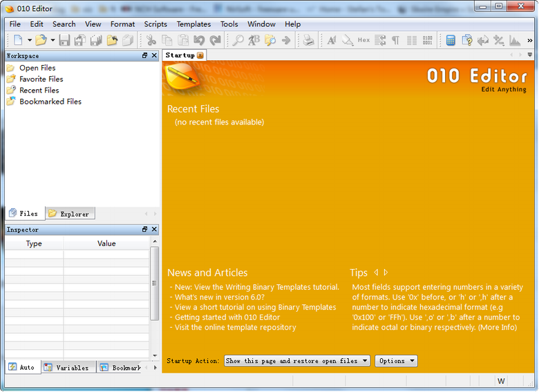Click the Print icon in toolbar
The width and height of the screenshot is (539, 392).
(x=308, y=41)
